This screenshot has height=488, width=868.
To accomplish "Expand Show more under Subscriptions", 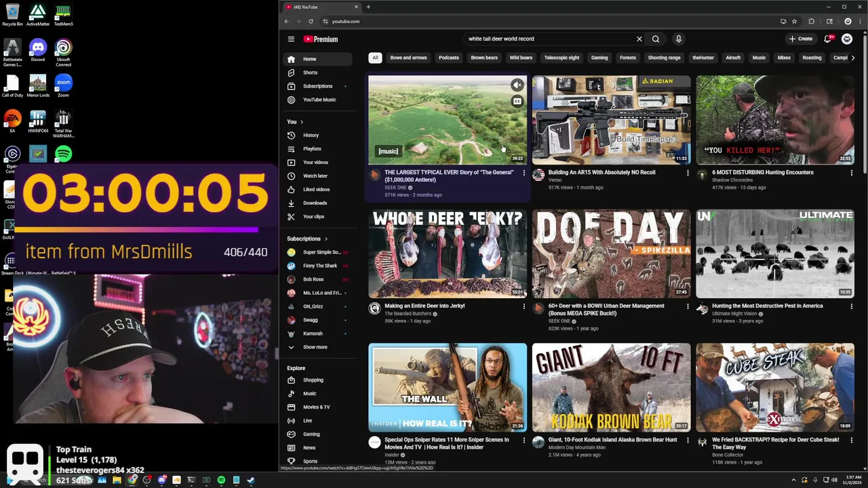I will click(x=315, y=347).
